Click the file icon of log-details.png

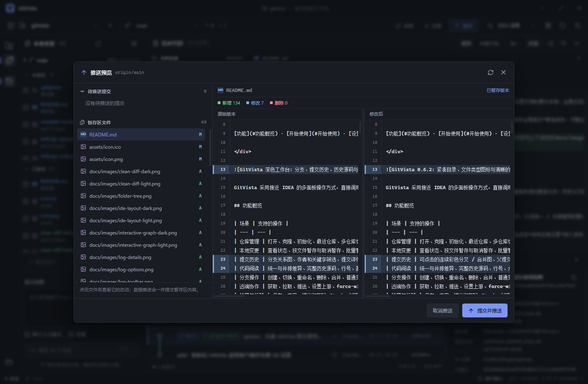pos(83,257)
